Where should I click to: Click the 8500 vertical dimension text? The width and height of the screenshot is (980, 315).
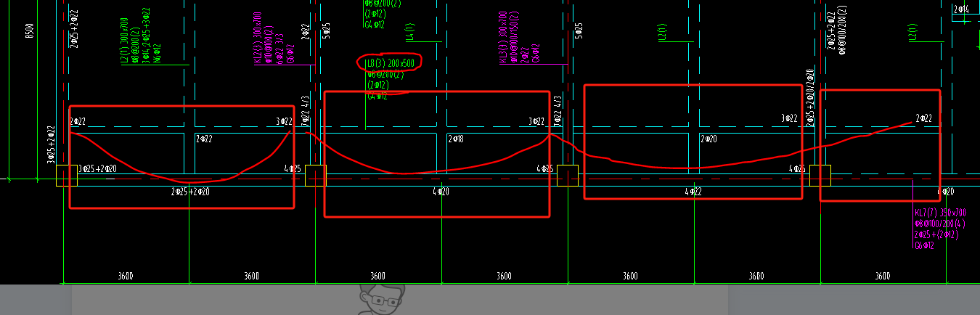(x=30, y=30)
